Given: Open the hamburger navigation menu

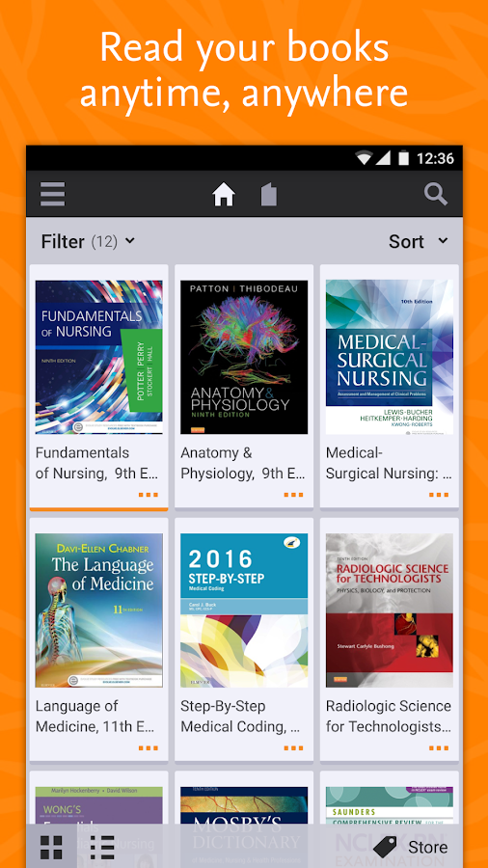Looking at the screenshot, I should (x=53, y=194).
